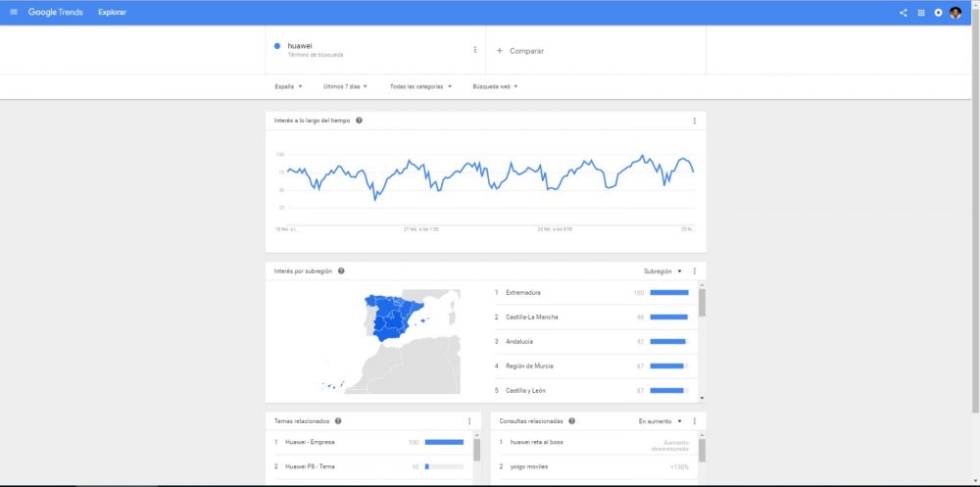The image size is (980, 487).
Task: Click the plus icon beside Comparar
Action: [x=500, y=51]
